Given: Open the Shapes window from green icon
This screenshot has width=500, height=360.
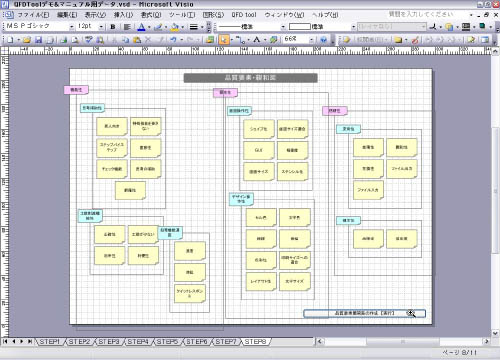Looking at the screenshot, I should pos(210,40).
